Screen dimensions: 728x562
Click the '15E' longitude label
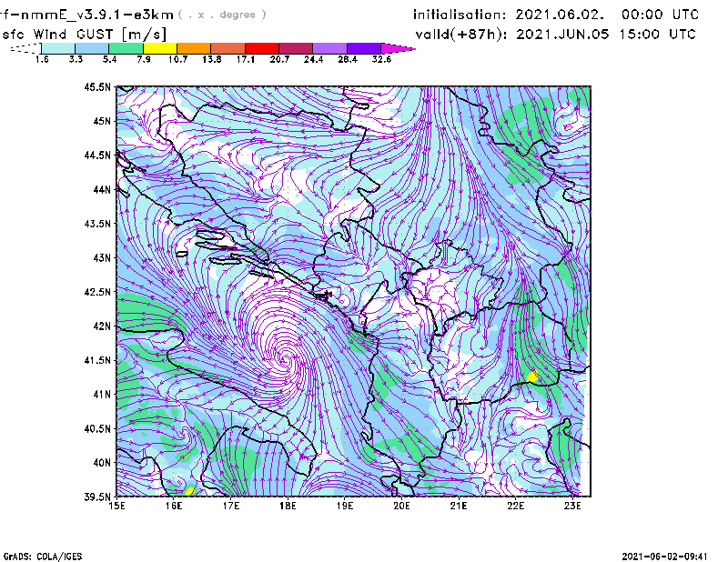pyautogui.click(x=116, y=506)
